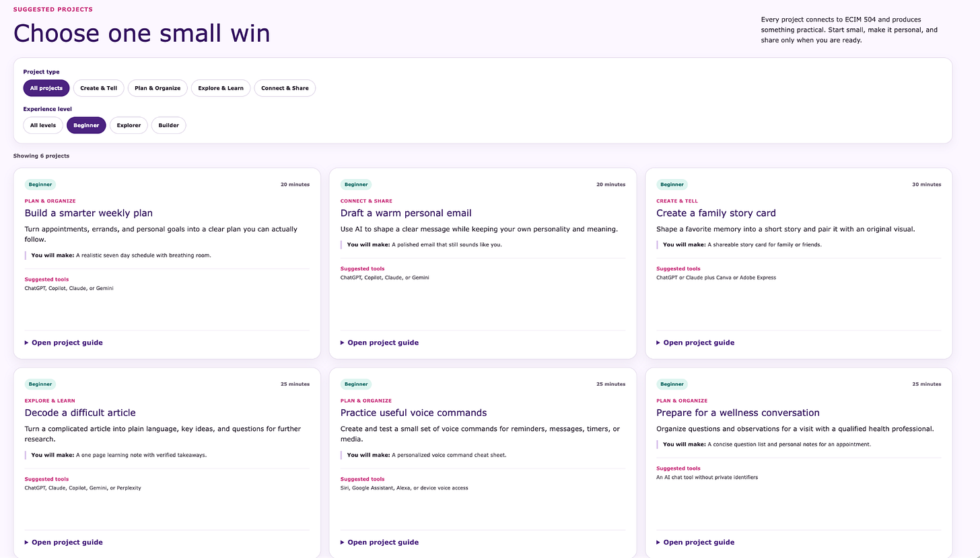Image resolution: width=980 pixels, height=558 pixels.
Task: Click the Build a smarter weekly plan title
Action: [x=89, y=213]
